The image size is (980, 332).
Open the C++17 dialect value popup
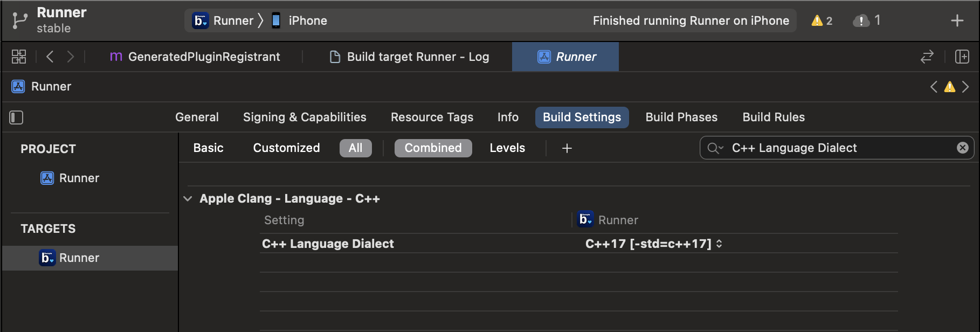click(x=653, y=244)
